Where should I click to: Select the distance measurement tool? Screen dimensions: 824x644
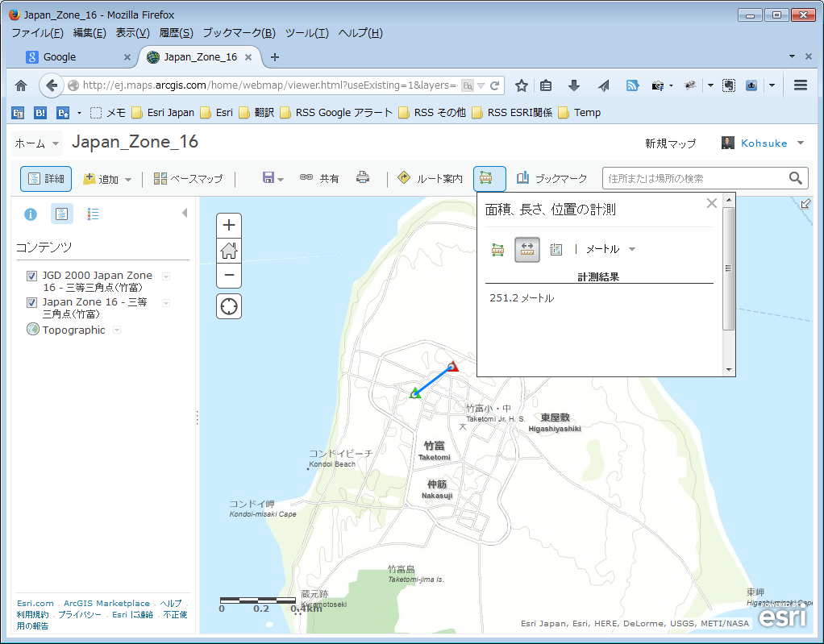tap(527, 250)
